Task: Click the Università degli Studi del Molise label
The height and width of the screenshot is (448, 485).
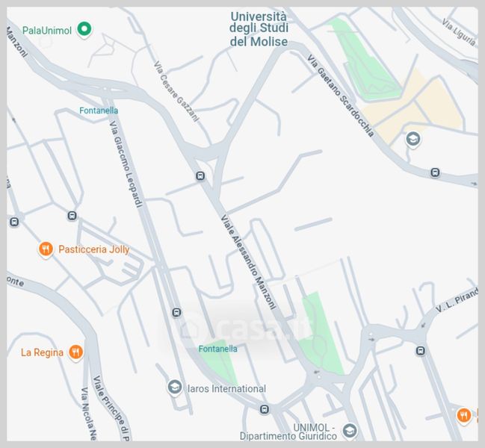Action: pyautogui.click(x=259, y=29)
